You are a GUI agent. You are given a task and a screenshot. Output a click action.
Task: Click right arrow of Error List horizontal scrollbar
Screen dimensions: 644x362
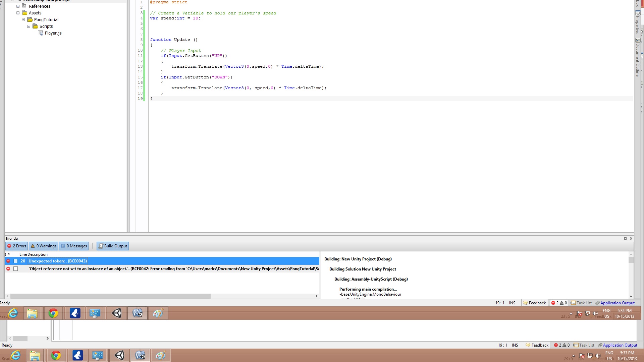pos(316,296)
